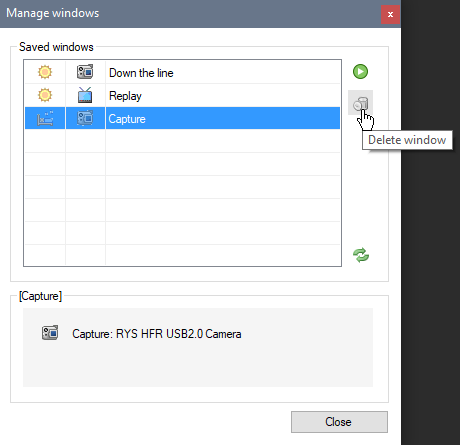Viewport: 460px width, 445px height.
Task: Click the camera icon beside Capture: RYS HFR
Action: [50, 333]
